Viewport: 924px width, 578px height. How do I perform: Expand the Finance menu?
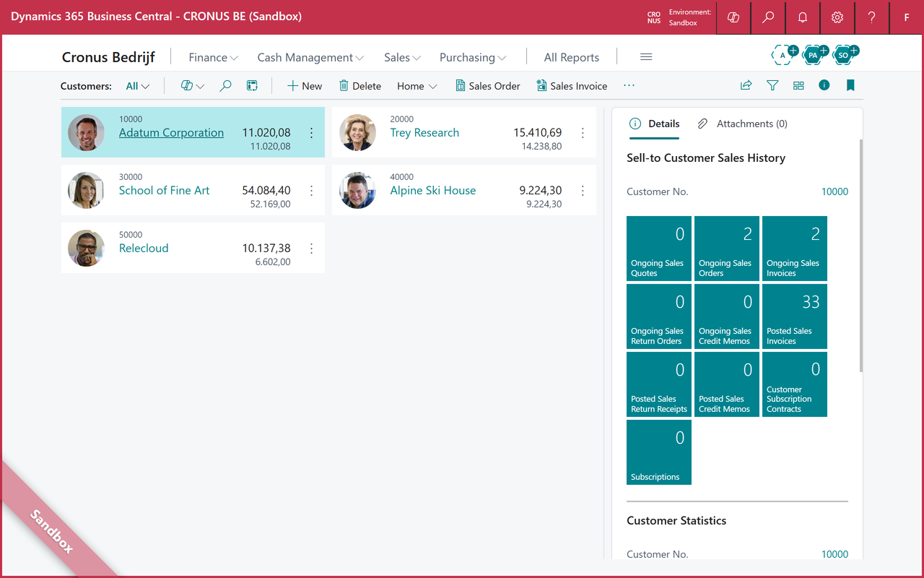(213, 57)
